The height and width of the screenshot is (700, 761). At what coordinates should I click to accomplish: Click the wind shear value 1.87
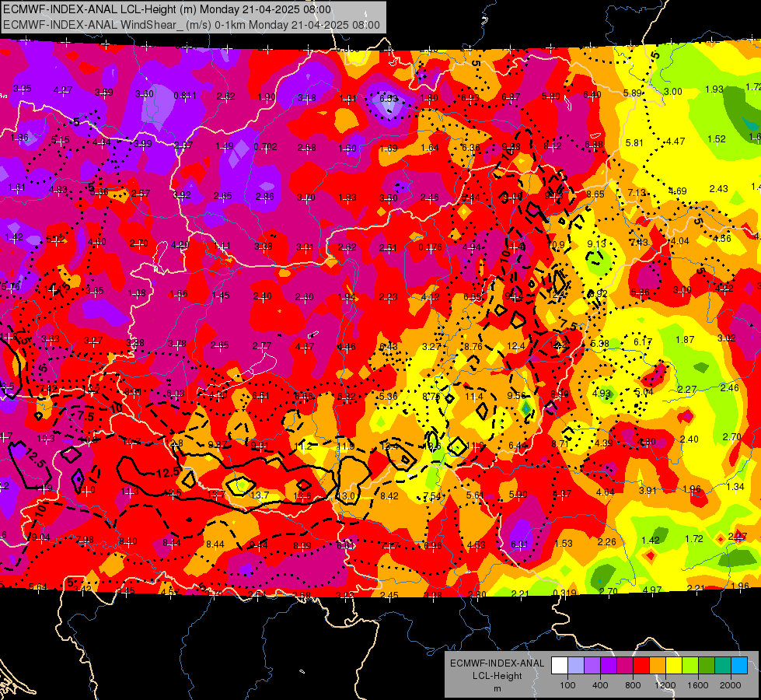click(x=686, y=340)
